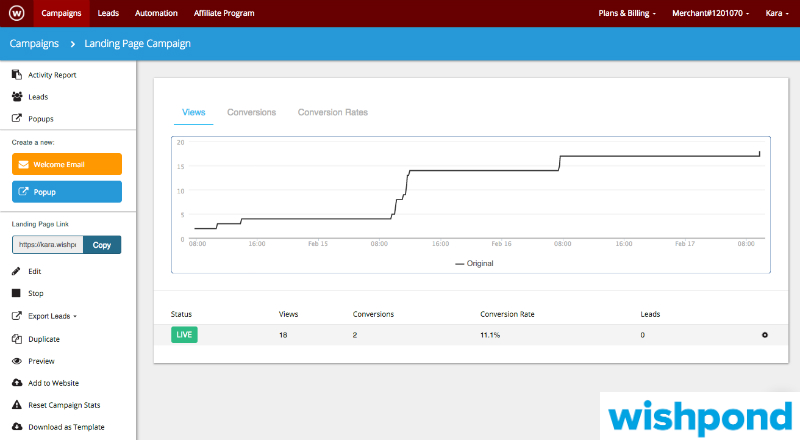Click the Add to Website cloud icon

click(x=17, y=383)
